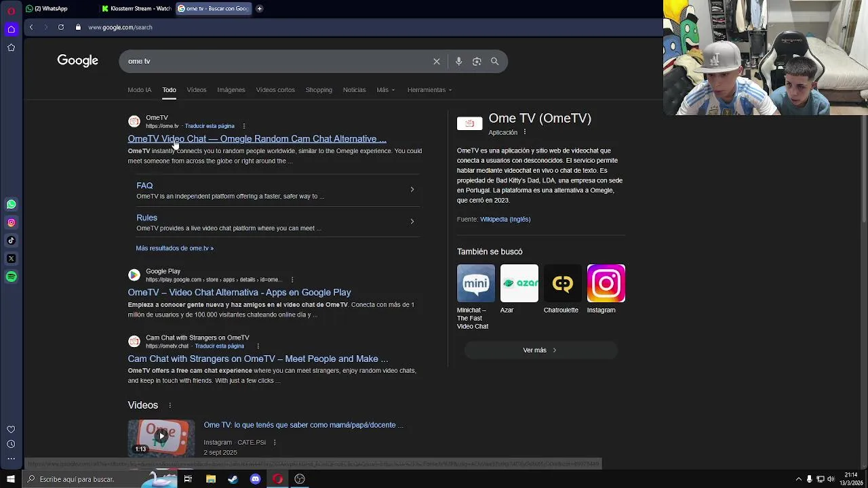Expand the Más dropdown
Screen dimensions: 868x488
386,90
